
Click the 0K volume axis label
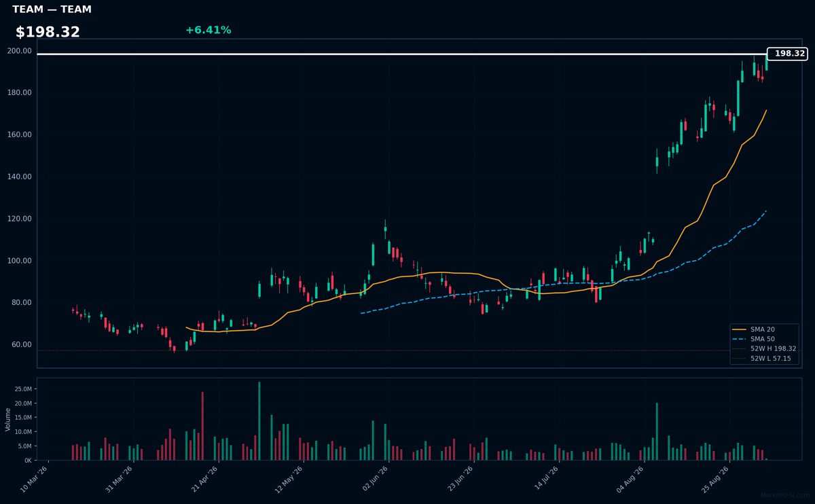(x=27, y=461)
